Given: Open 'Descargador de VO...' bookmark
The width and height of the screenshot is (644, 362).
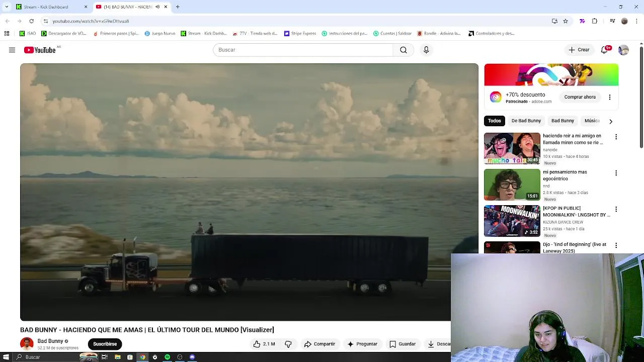Looking at the screenshot, I should (x=64, y=34).
